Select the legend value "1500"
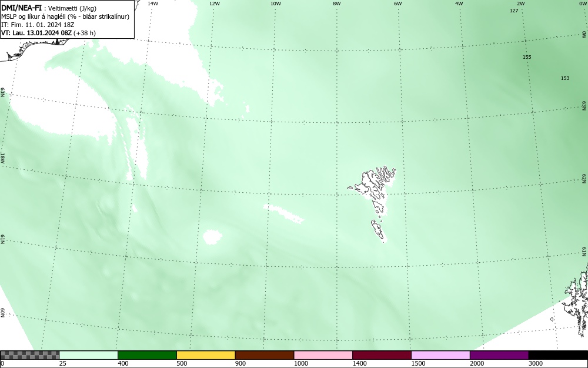588x368 pixels. 418,363
